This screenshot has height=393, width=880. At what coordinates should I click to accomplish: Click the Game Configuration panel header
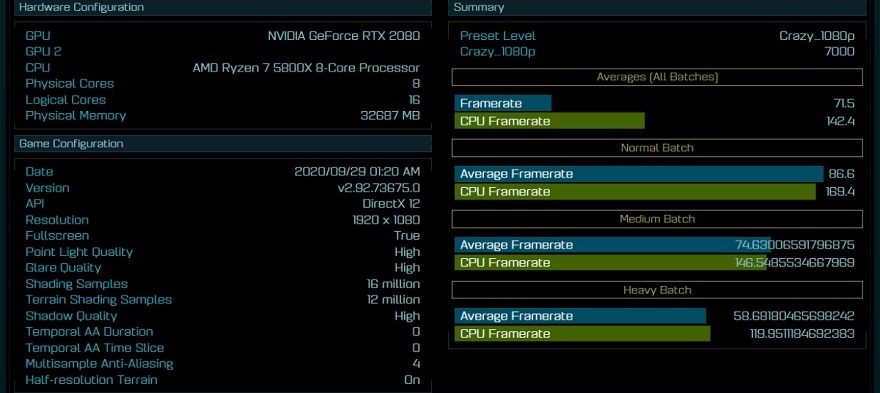pos(223,144)
